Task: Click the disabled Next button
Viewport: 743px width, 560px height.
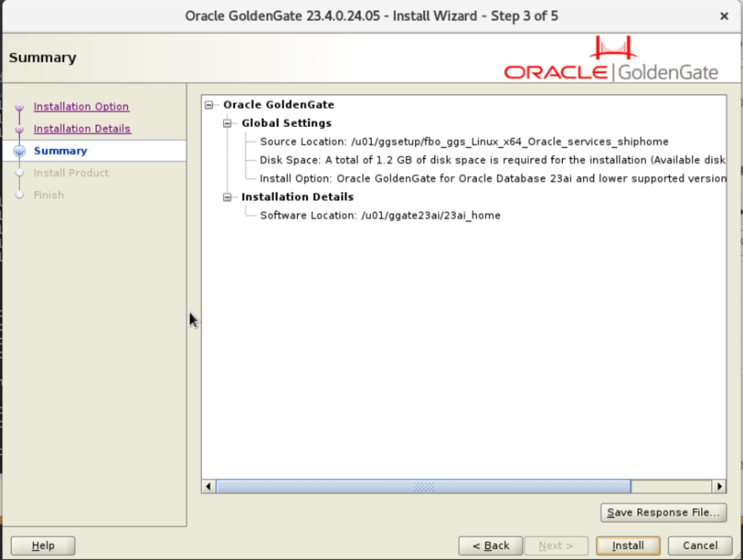Action: pos(556,546)
